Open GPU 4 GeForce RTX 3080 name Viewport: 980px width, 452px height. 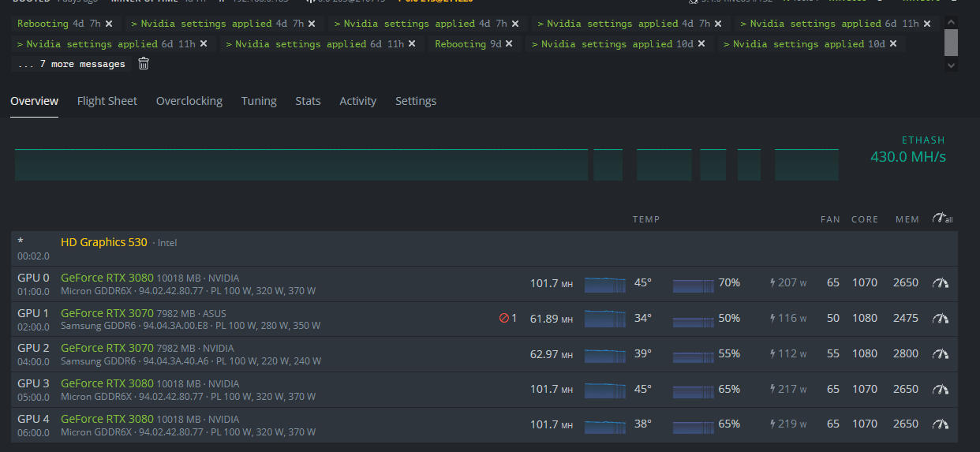(107, 419)
